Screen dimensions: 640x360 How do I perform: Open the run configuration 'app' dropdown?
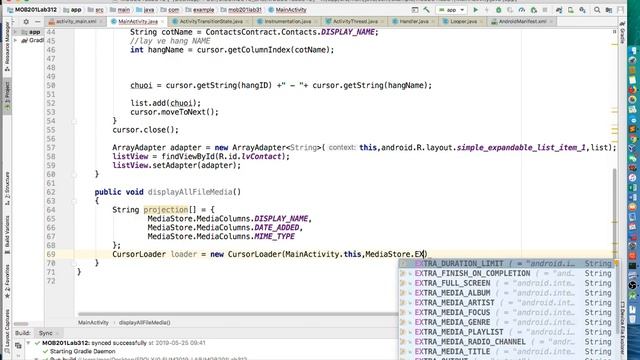click(451, 10)
